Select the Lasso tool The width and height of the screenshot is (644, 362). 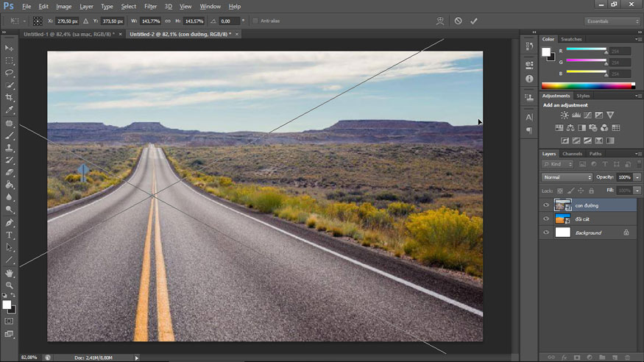pyautogui.click(x=10, y=73)
